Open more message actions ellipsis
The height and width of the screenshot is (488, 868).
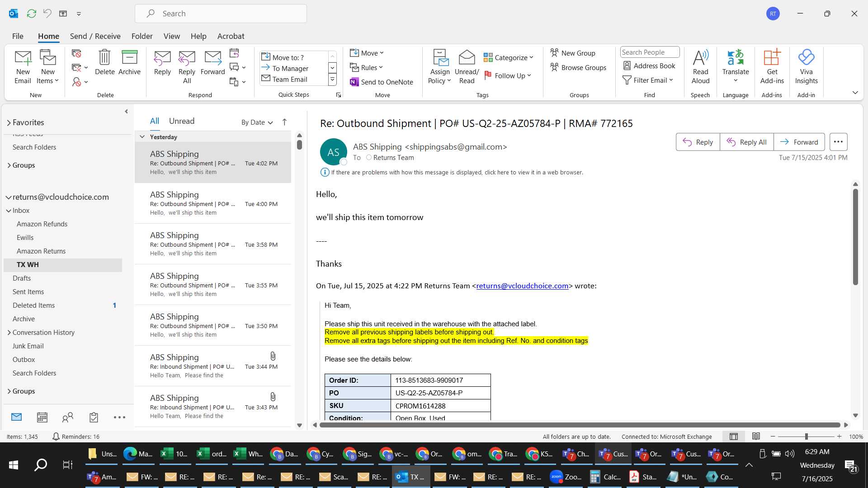tap(838, 142)
